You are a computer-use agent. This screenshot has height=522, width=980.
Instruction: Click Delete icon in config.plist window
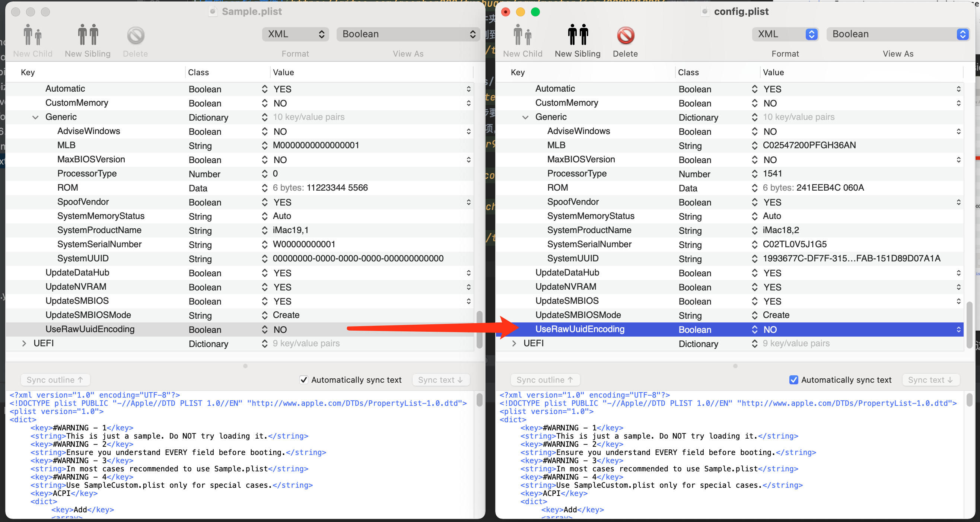coord(625,35)
